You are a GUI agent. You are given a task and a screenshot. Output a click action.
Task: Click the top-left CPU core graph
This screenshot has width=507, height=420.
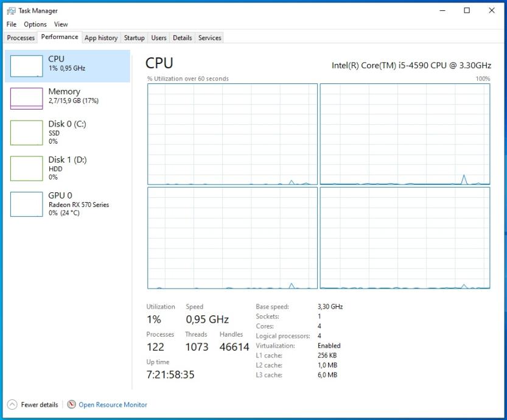233,134
